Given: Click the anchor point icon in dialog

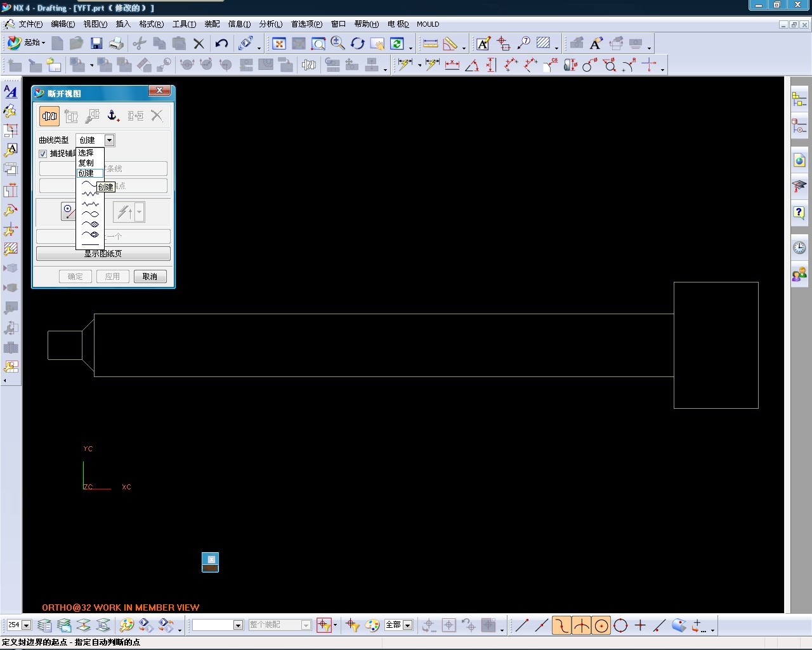Looking at the screenshot, I should [x=113, y=116].
